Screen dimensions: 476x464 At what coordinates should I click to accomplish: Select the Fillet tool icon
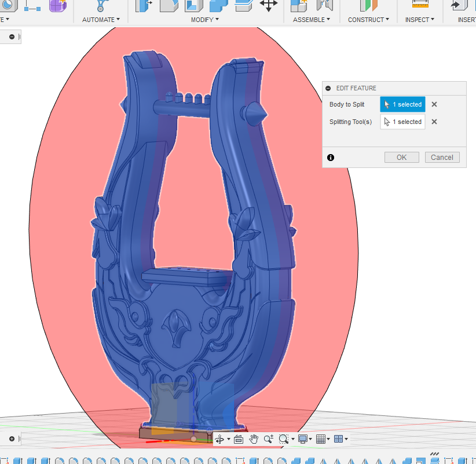pyautogui.click(x=169, y=5)
